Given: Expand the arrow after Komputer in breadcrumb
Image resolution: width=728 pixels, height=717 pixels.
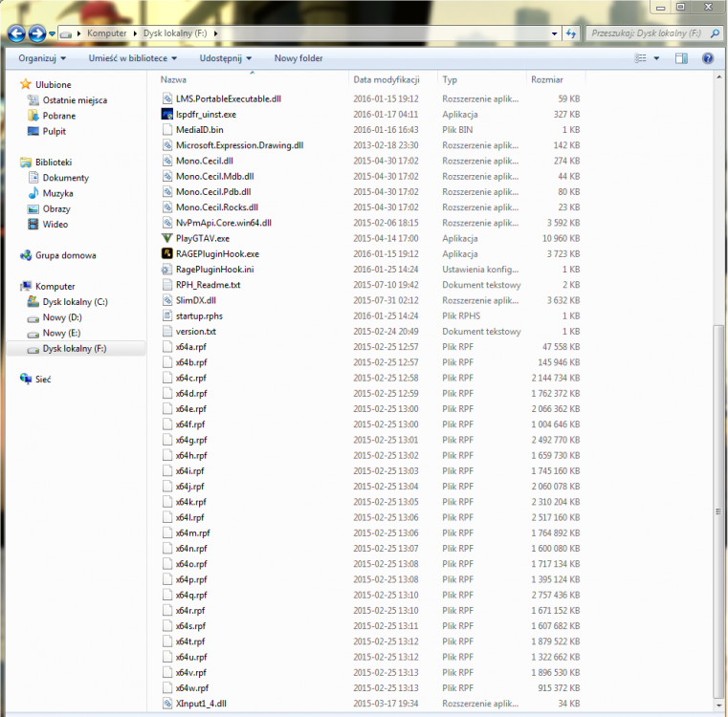Looking at the screenshot, I should (135, 33).
